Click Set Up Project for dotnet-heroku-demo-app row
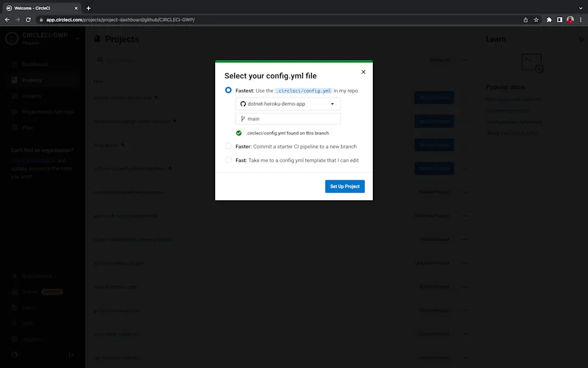This screenshot has height=368, width=588. tap(434, 97)
